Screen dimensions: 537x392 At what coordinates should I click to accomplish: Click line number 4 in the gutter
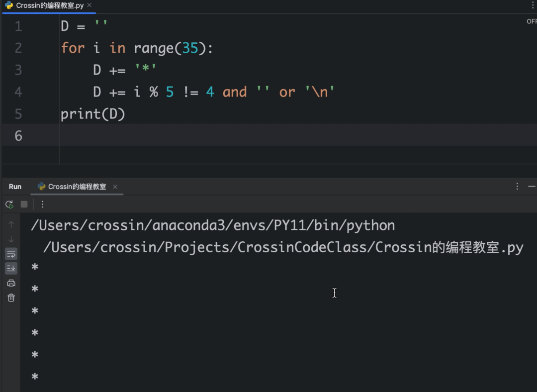click(18, 92)
